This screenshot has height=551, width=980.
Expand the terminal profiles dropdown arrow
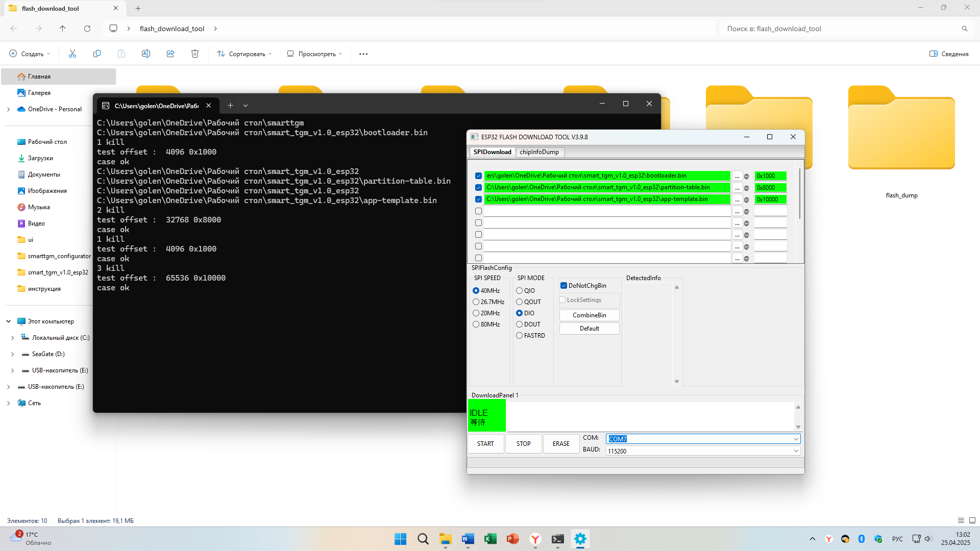pos(246,106)
